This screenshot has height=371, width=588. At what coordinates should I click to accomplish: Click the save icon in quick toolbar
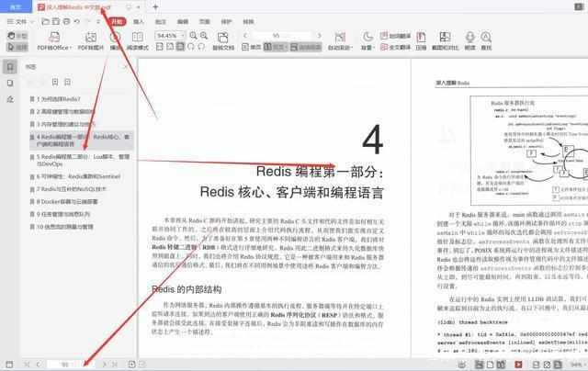click(x=56, y=22)
